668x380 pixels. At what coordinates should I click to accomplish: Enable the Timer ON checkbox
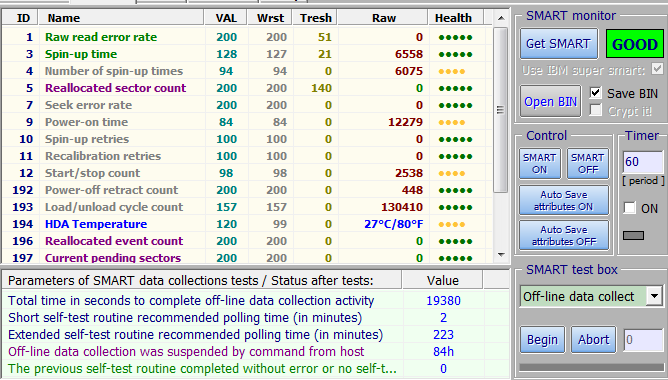click(630, 208)
